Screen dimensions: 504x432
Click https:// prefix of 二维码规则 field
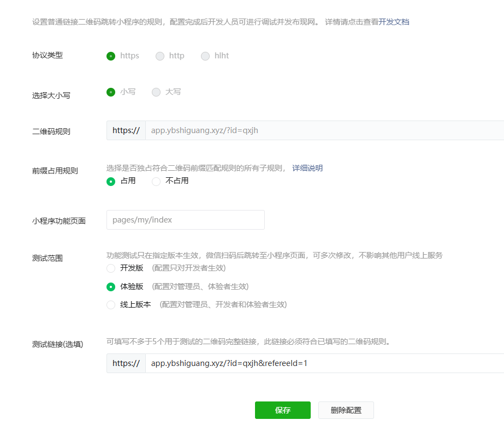pos(126,130)
